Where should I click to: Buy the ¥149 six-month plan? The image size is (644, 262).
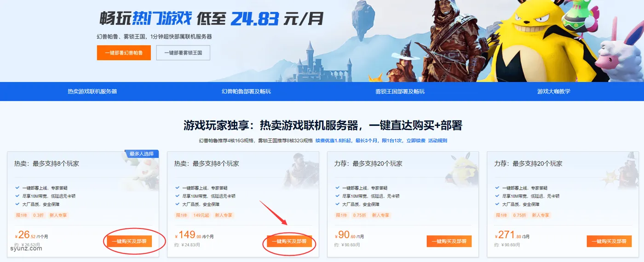pos(289,241)
